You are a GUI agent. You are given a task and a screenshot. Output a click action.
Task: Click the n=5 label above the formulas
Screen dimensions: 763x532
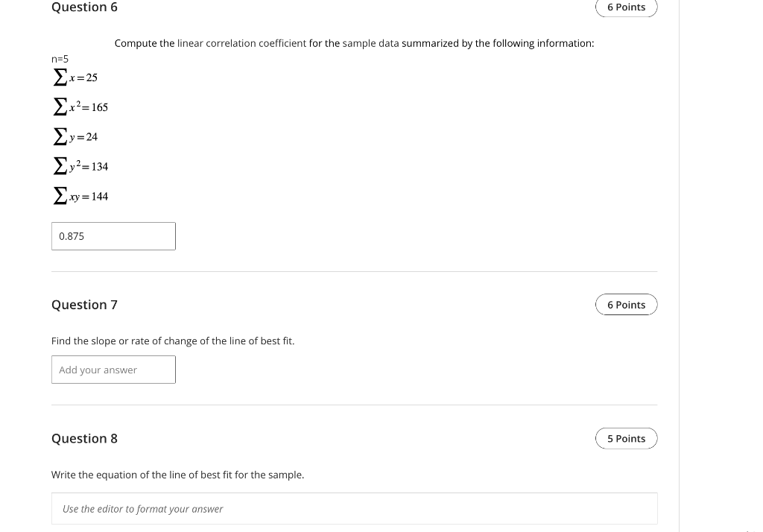[60, 58]
